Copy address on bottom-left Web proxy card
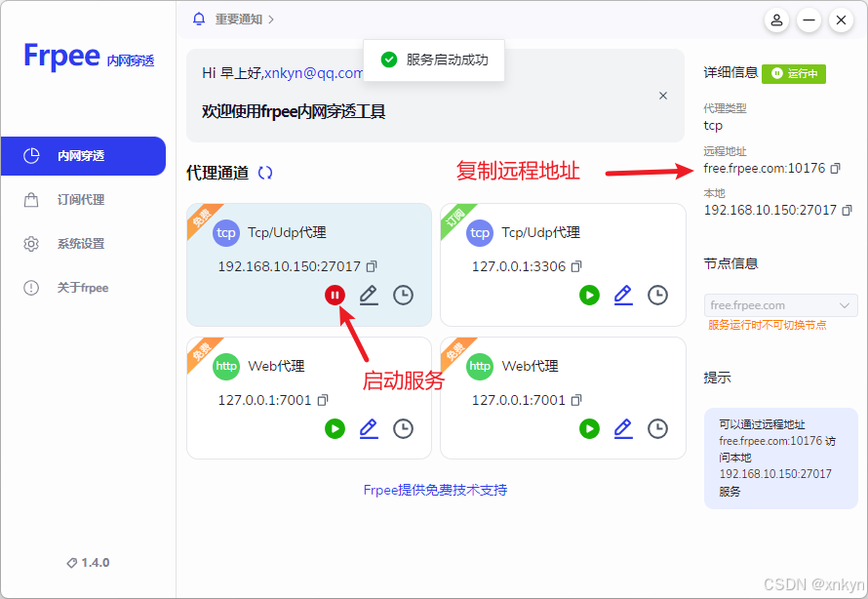This screenshot has width=868, height=599. click(323, 400)
